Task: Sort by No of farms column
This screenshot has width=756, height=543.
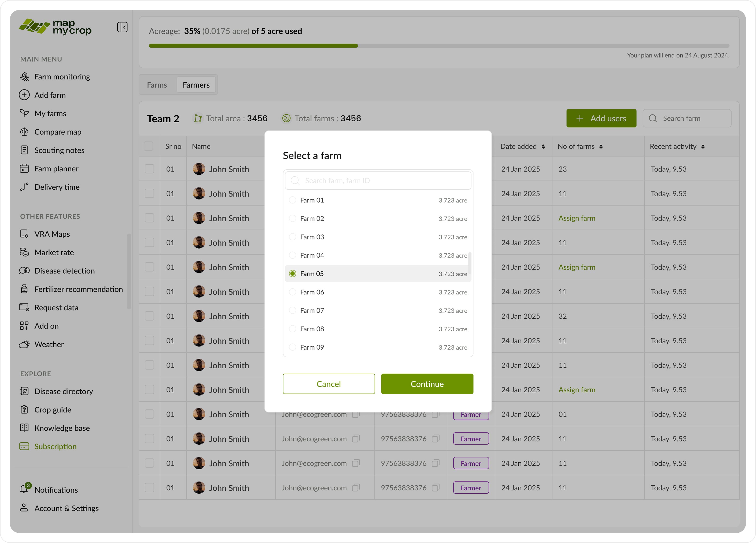Action: click(x=601, y=147)
